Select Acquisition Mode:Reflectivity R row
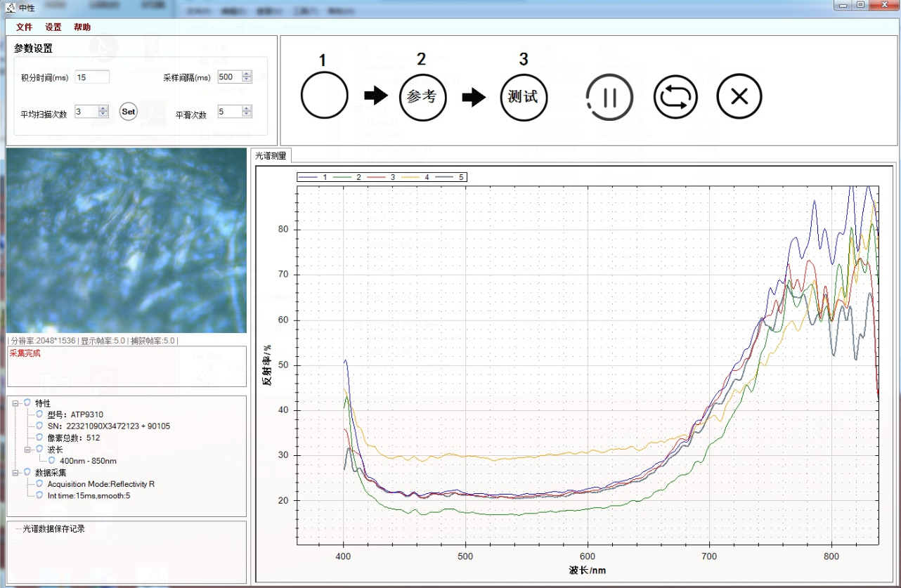 101,484
